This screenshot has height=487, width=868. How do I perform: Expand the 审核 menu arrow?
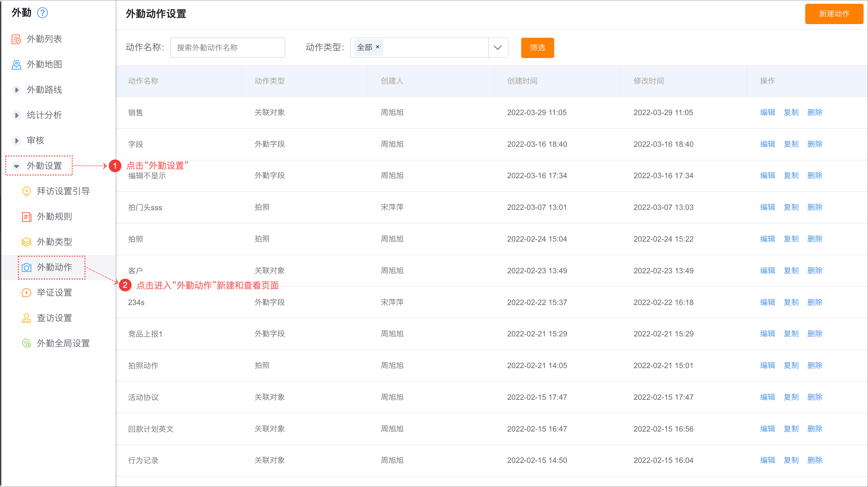(16, 140)
